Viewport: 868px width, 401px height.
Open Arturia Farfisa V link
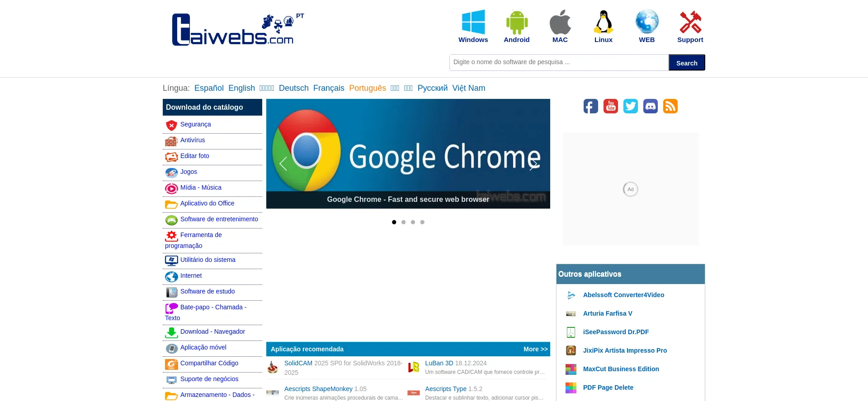[608, 313]
